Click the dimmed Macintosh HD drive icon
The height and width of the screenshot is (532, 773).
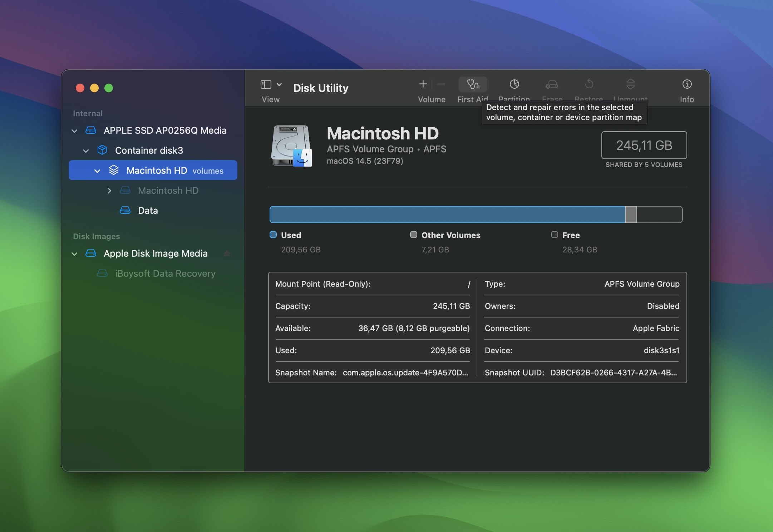(x=125, y=190)
